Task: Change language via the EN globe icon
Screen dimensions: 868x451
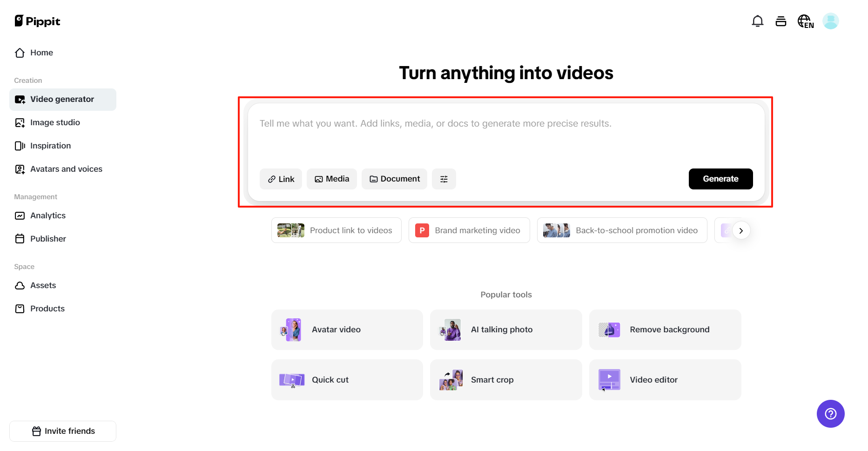Action: [806, 21]
